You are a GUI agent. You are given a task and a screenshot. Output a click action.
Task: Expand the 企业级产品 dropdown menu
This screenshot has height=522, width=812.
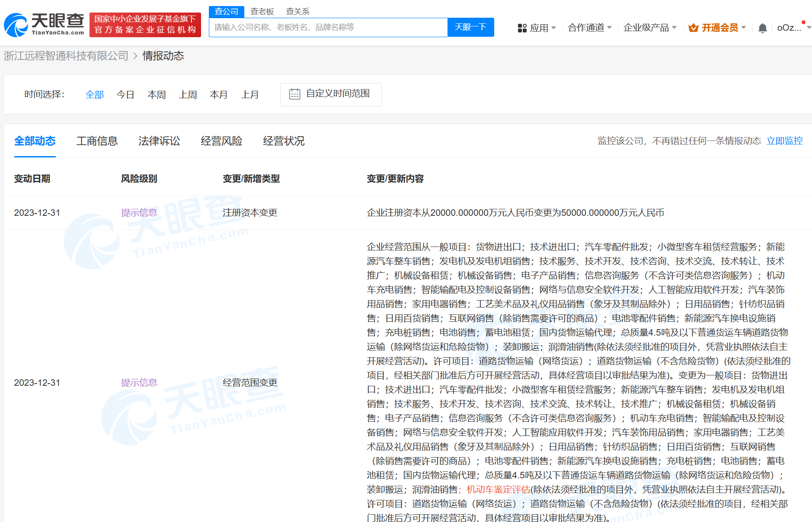coord(649,28)
